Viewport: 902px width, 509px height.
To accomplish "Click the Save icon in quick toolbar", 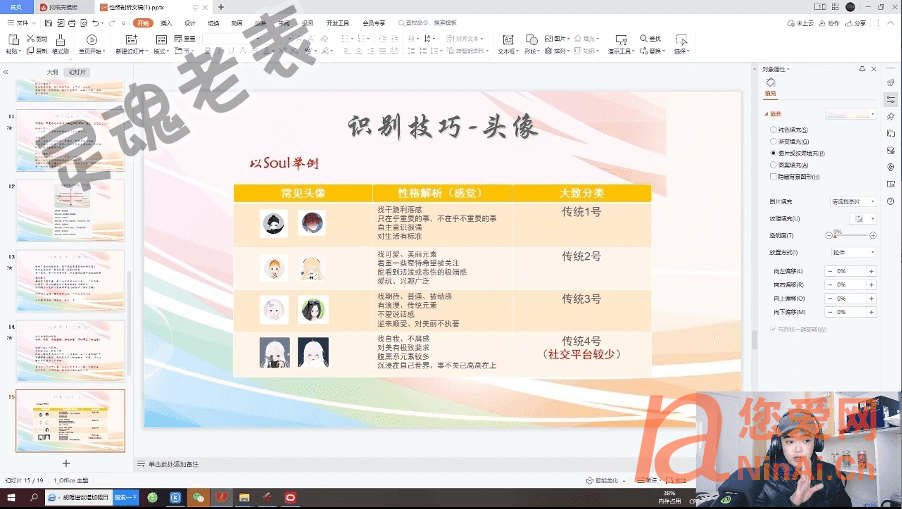I will tap(48, 23).
